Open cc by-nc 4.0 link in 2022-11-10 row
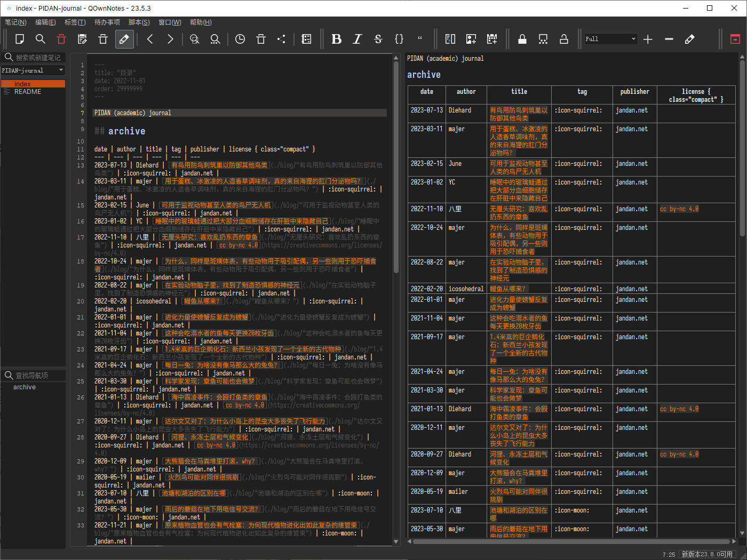 point(679,209)
